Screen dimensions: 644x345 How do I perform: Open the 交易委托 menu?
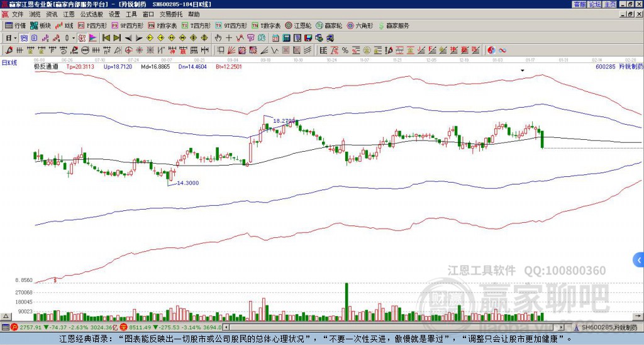171,14
